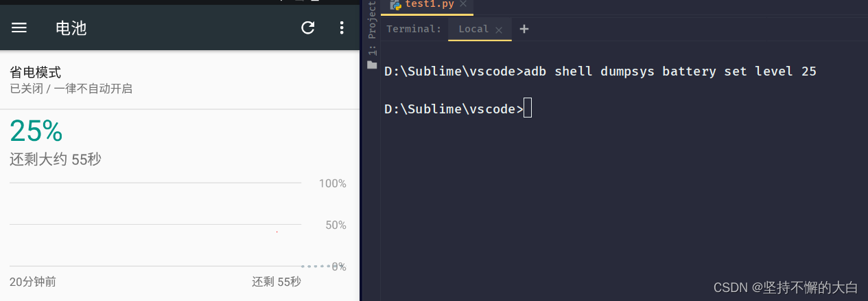Open the battery usage history graph

tap(178, 224)
